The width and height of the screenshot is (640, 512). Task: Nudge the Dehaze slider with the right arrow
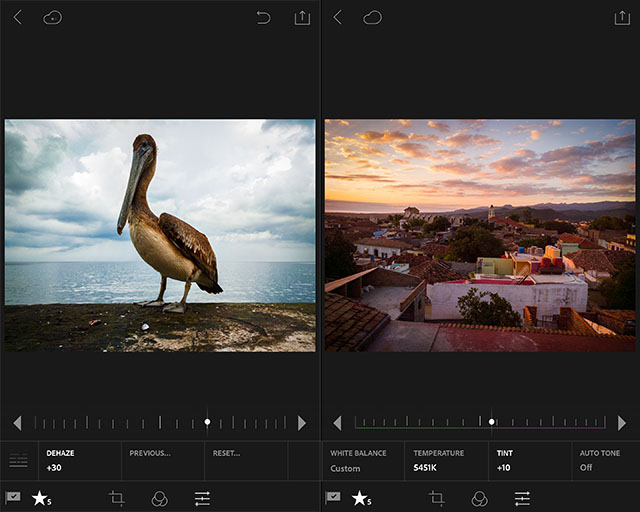[302, 423]
